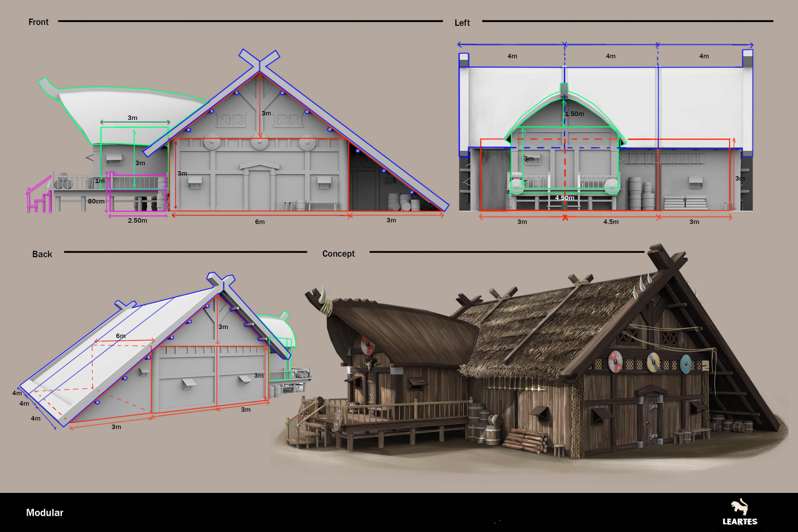Click the "6m" label on Back view roof
This screenshot has height=532, width=798.
(121, 336)
